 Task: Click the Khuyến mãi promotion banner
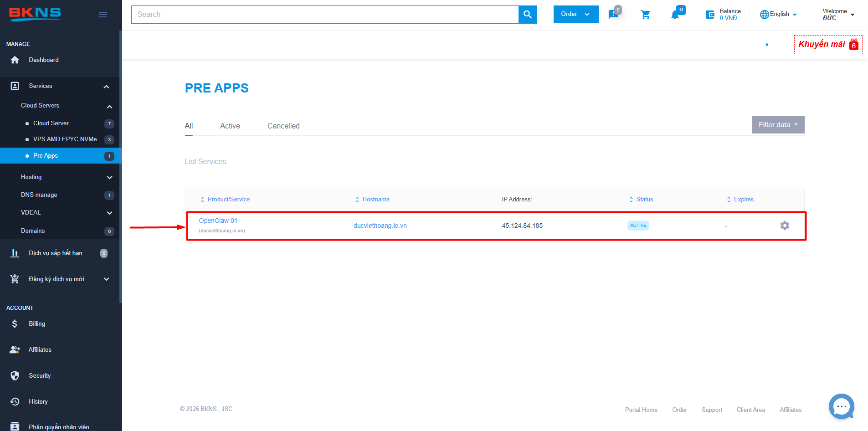(828, 45)
